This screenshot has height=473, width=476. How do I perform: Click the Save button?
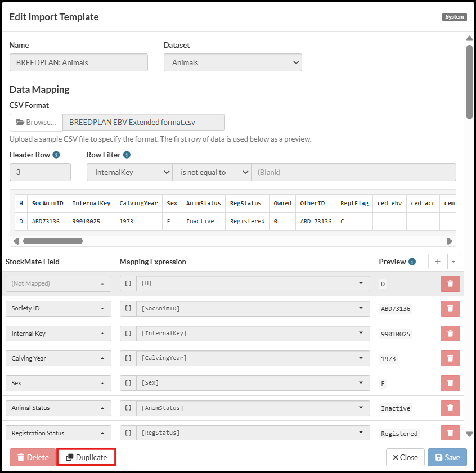[447, 457]
